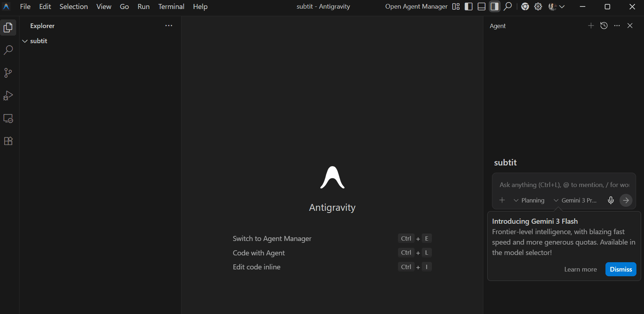Start a new agent conversation with plus icon

[591, 26]
